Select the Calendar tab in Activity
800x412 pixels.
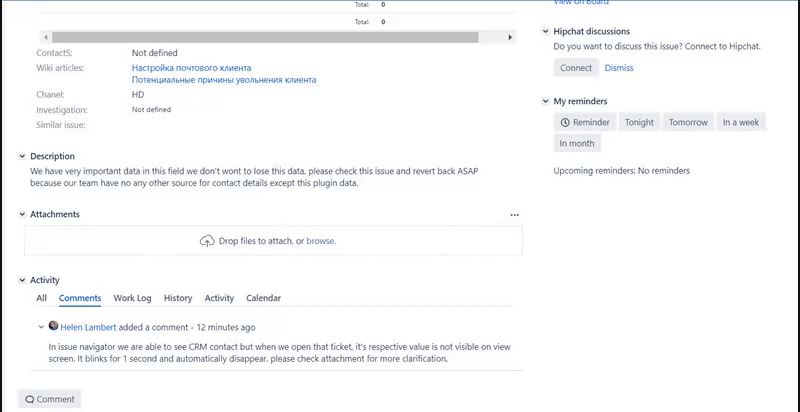click(x=263, y=298)
